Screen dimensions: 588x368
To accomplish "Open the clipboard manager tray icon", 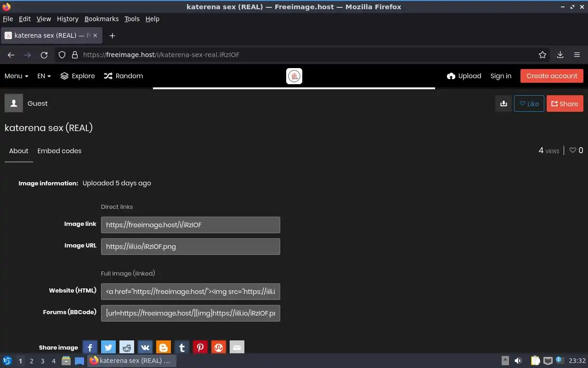I will 535,361.
